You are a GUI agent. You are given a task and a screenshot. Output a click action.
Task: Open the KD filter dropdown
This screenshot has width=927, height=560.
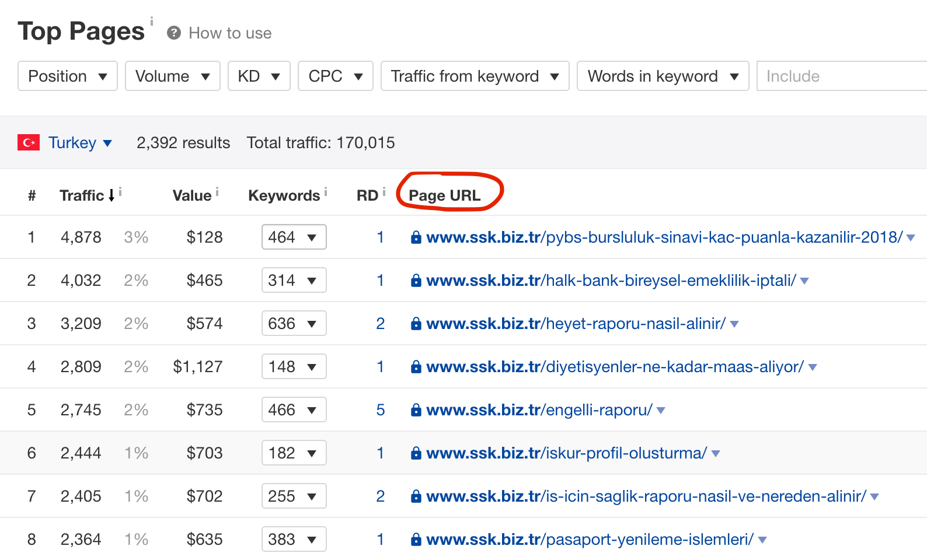(x=259, y=76)
